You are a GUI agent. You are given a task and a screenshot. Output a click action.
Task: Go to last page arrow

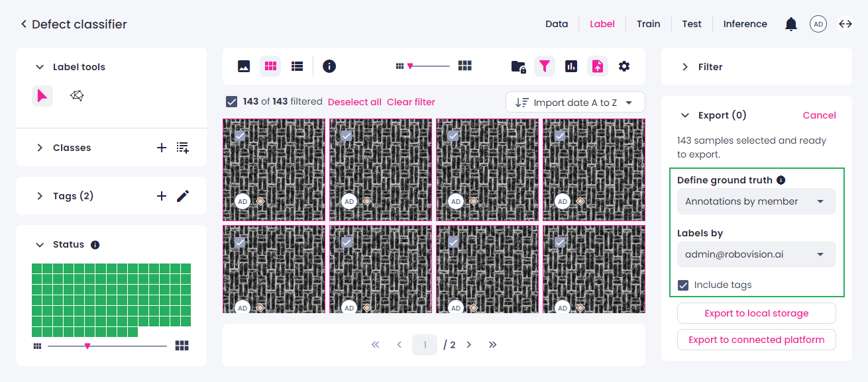tap(492, 345)
